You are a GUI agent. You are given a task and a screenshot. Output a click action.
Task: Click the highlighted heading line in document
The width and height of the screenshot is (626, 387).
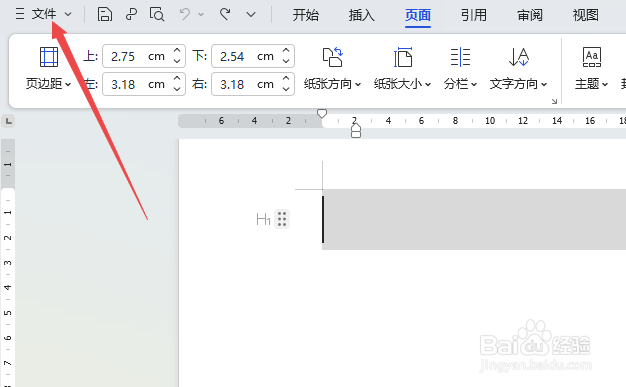[474, 219]
